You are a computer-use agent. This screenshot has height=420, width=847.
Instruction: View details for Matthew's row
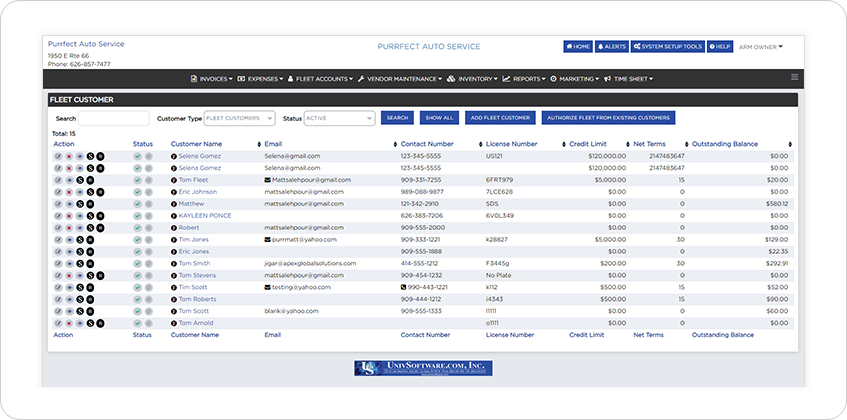(70, 204)
